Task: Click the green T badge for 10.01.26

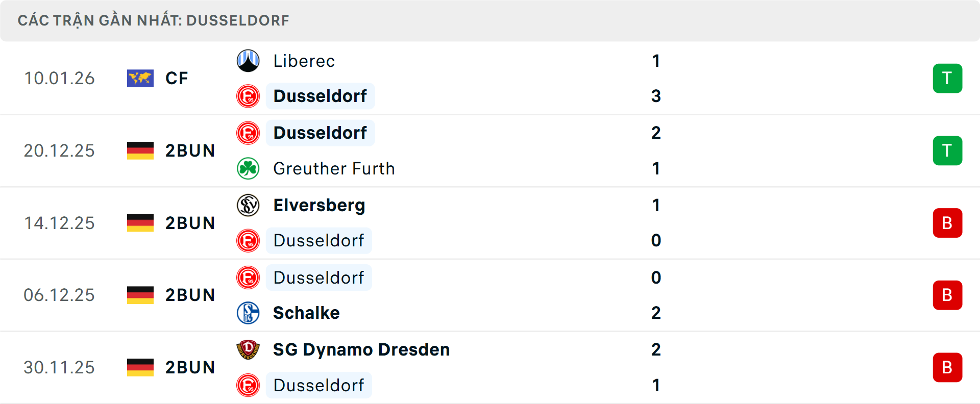Action: [947, 78]
